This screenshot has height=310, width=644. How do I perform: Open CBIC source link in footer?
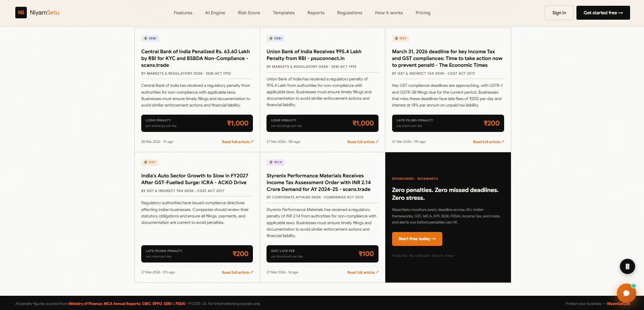(x=146, y=304)
